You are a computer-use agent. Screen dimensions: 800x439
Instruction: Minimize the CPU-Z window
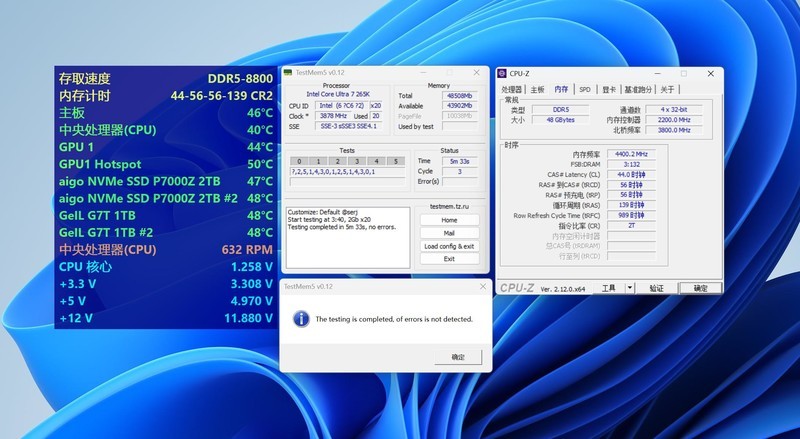(x=656, y=73)
